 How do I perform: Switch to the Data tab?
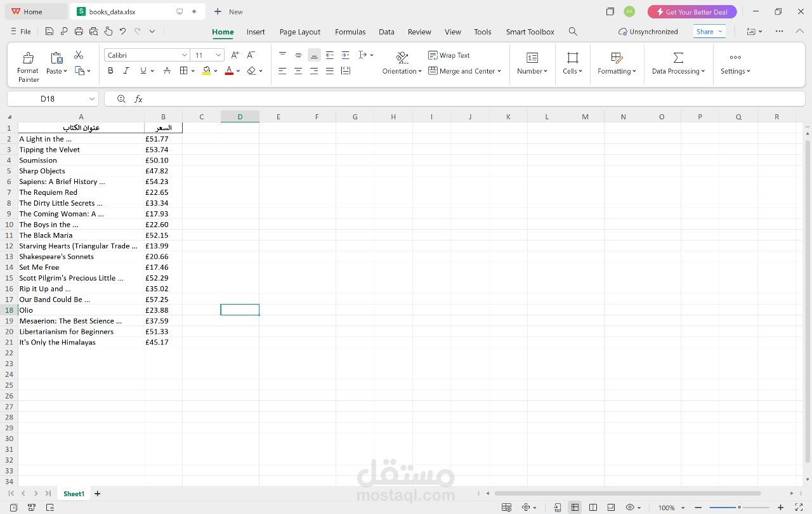click(x=386, y=32)
